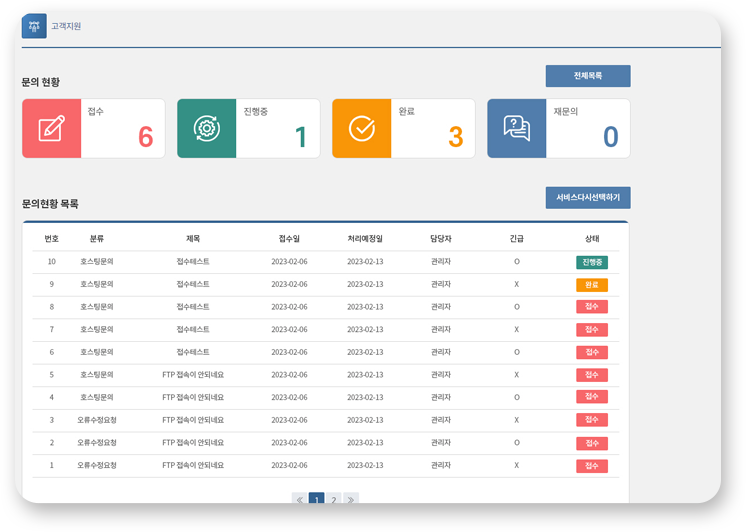Screen dimensions: 746x532
Task: Select page 1 in pagination
Action: pyautogui.click(x=317, y=499)
